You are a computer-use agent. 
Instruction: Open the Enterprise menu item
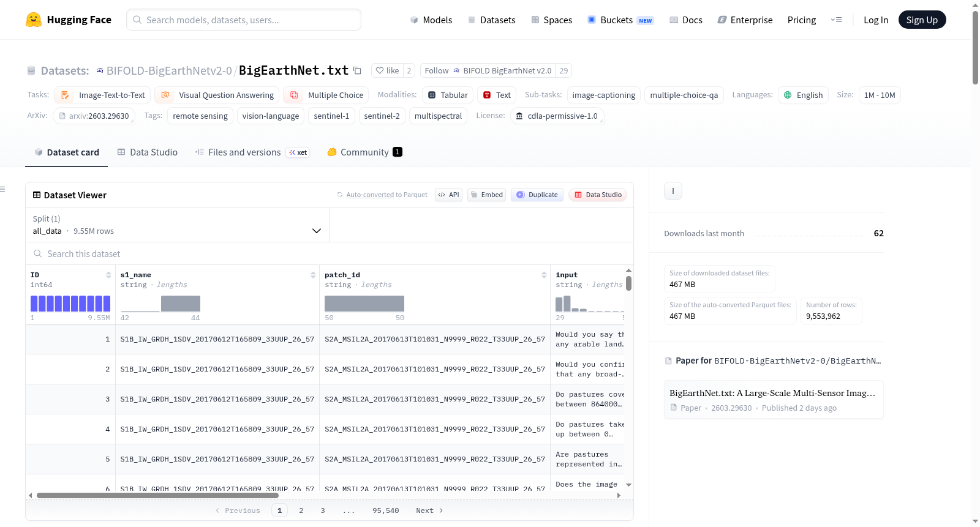[745, 20]
